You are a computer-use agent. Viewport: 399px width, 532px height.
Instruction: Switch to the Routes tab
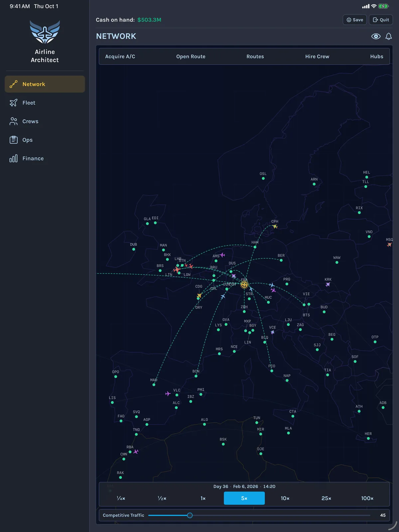pos(255,57)
